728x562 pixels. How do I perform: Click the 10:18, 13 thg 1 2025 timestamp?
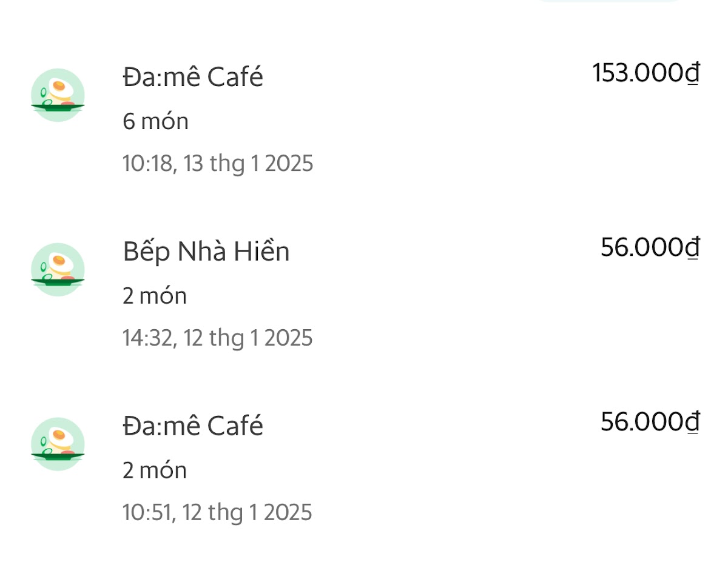tap(218, 164)
